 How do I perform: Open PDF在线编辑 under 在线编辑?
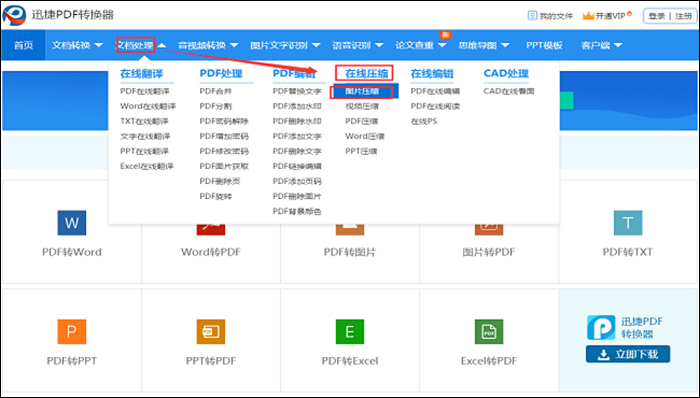[x=435, y=91]
